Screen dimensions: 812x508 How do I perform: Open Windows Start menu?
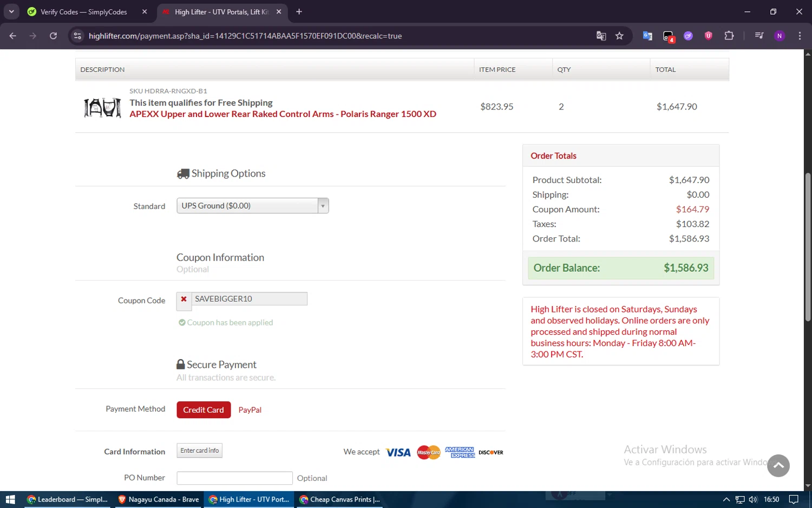[10, 499]
